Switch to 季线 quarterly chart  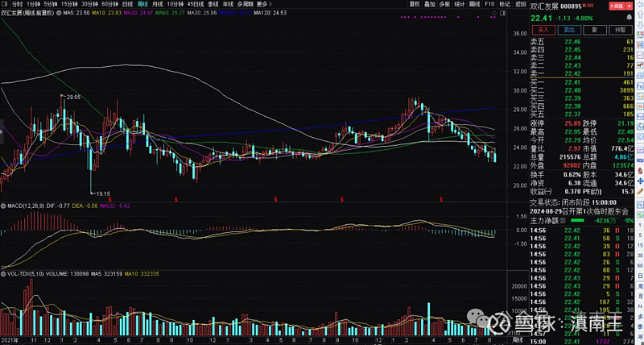[213, 4]
